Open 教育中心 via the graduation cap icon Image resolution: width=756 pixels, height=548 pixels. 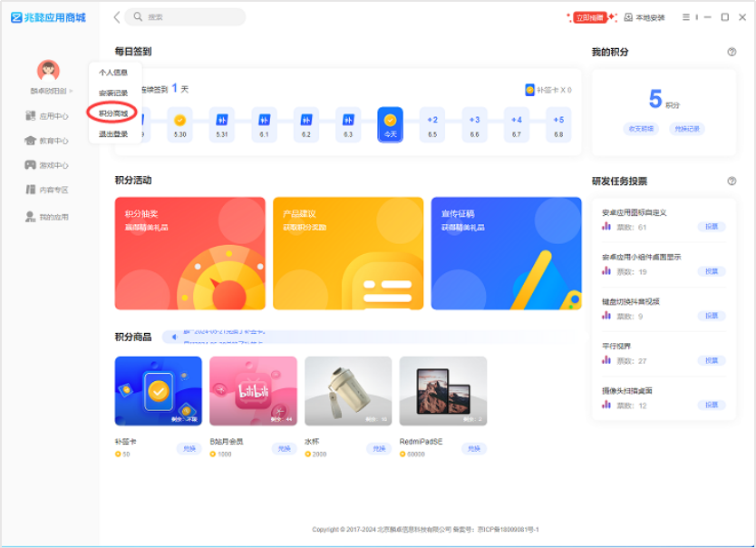coord(31,141)
